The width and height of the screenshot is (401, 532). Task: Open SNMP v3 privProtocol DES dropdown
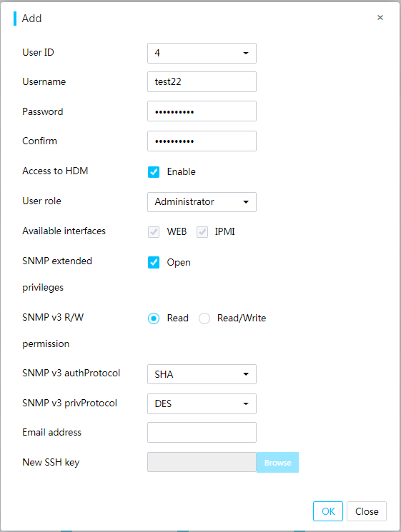[x=202, y=403]
